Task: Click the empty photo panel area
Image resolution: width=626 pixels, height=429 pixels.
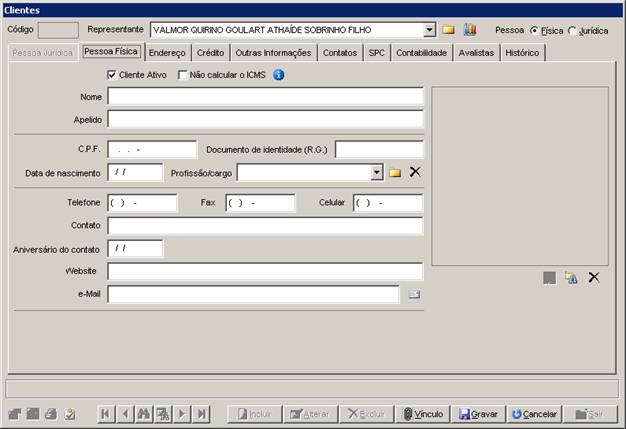Action: click(x=520, y=176)
